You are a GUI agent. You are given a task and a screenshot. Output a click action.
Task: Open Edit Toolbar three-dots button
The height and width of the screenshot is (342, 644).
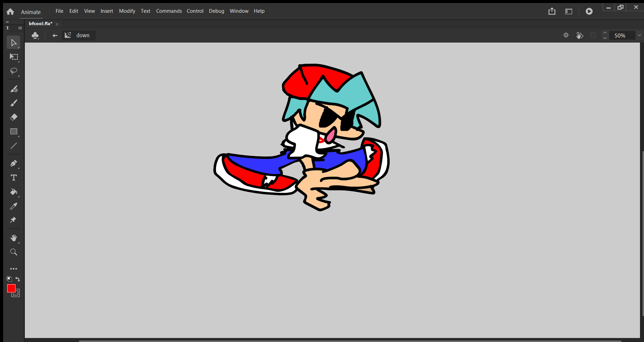[13, 269]
